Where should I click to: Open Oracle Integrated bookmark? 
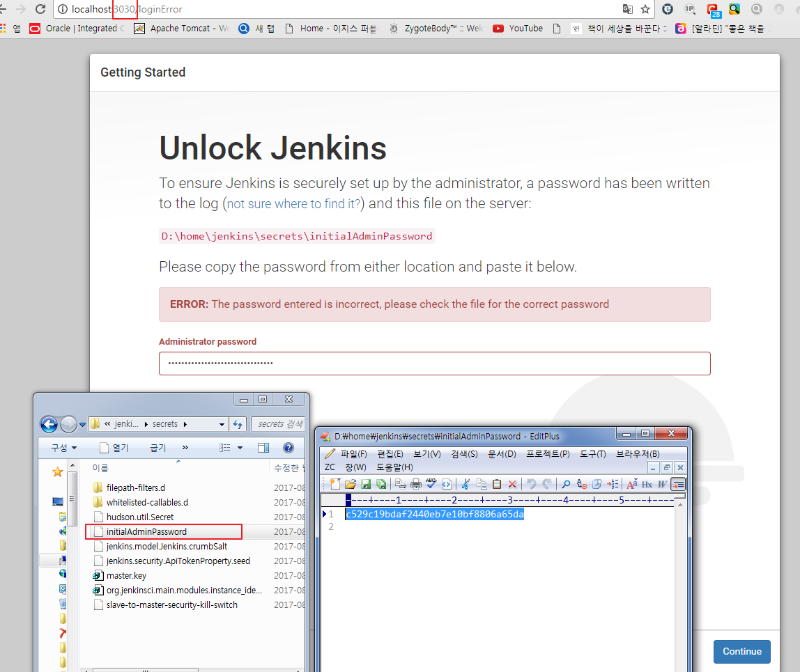(x=77, y=29)
